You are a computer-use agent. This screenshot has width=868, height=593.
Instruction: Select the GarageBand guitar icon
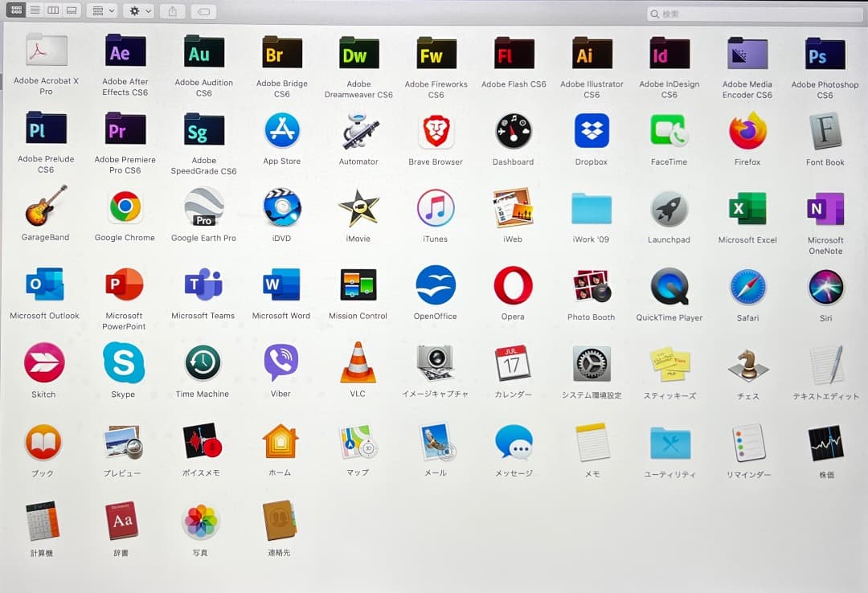click(46, 206)
